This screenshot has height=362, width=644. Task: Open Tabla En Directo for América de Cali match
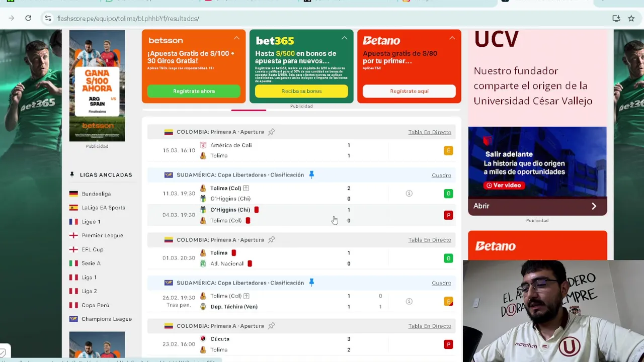(x=430, y=132)
